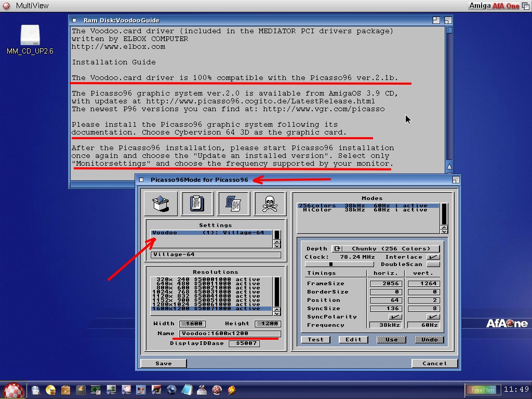The image size is (532, 399).
Task: Click the skull and crossbones delete icon
Action: (270, 204)
